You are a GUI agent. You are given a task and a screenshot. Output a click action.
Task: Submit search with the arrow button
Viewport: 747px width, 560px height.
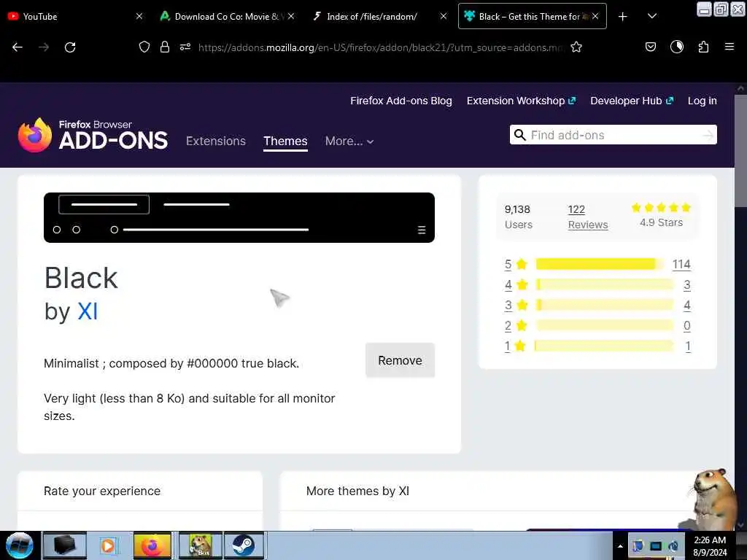[708, 135]
